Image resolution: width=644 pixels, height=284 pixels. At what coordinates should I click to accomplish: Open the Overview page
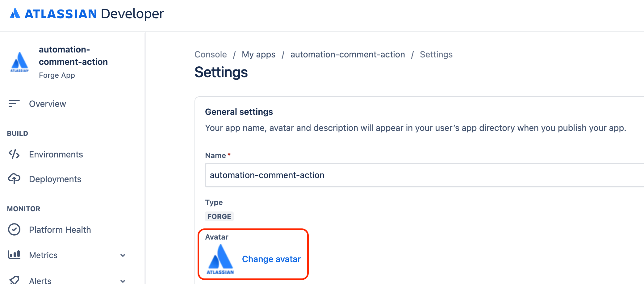point(47,104)
